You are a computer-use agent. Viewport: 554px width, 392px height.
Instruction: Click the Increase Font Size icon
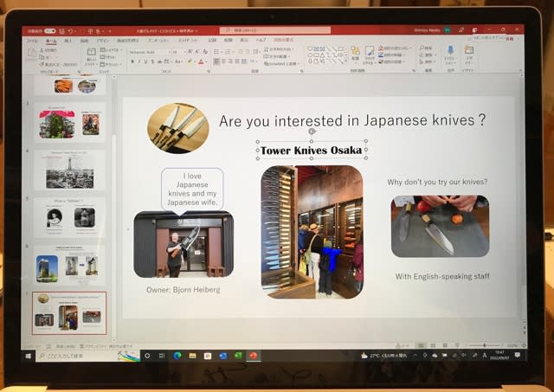point(190,52)
